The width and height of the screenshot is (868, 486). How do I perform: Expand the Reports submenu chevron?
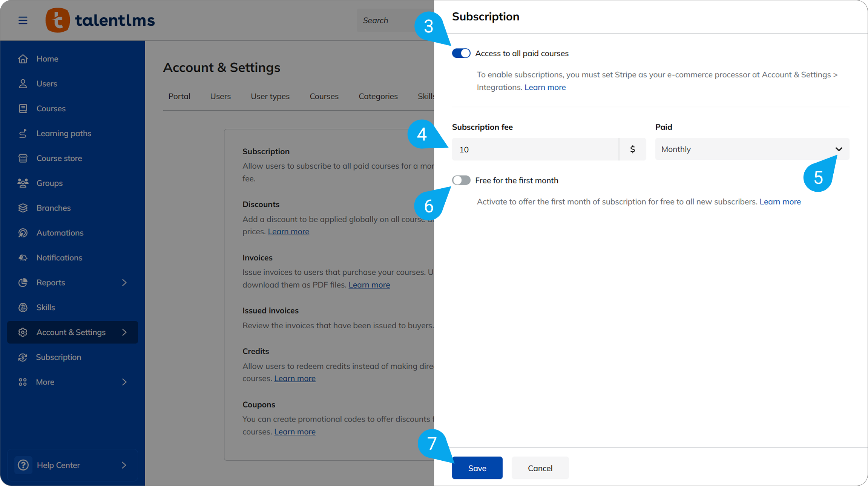(124, 283)
